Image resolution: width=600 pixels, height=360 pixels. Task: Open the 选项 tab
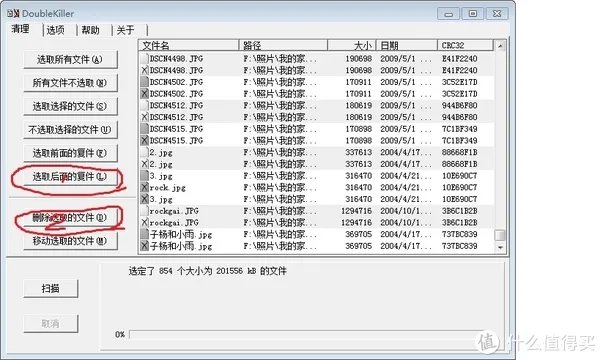click(55, 30)
